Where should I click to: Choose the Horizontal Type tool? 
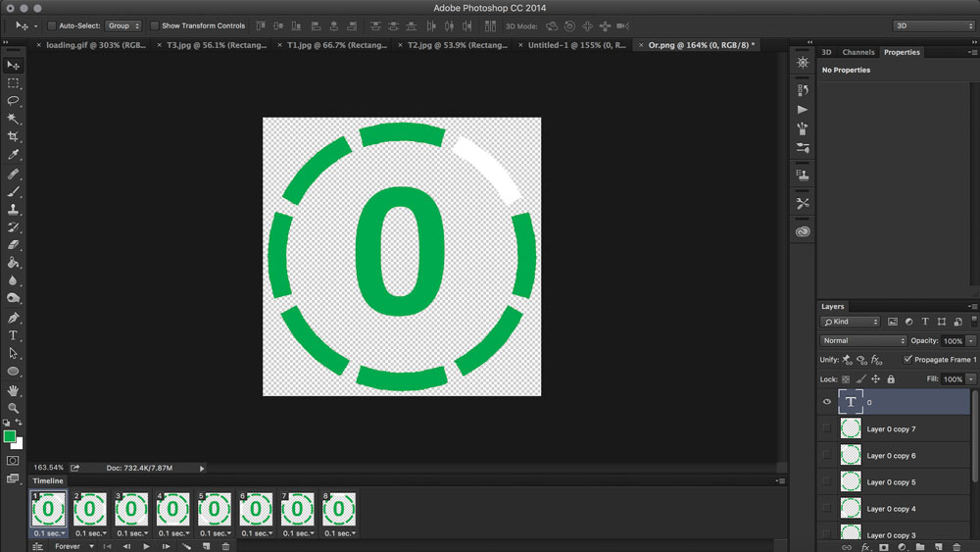[14, 335]
